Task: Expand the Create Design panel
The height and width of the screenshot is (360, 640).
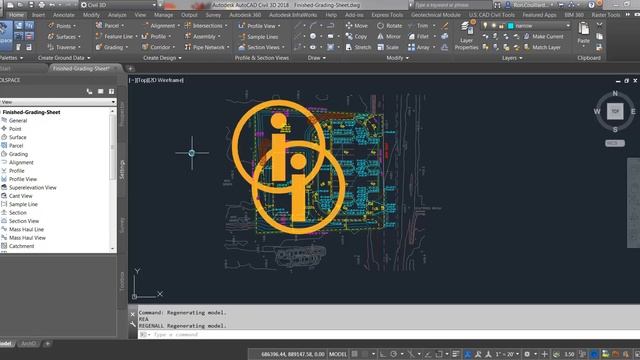Action: 162,58
